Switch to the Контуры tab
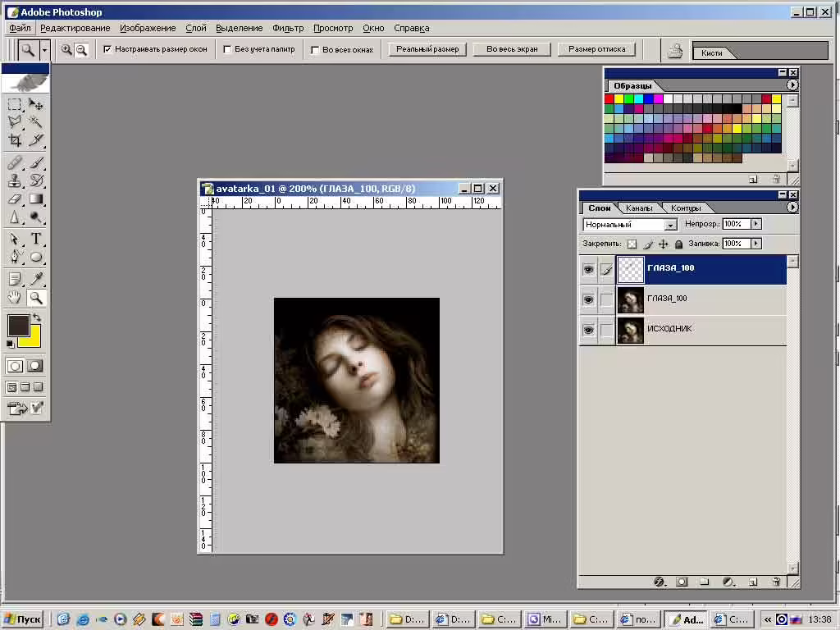Screen dimensions: 840x630 686,208
